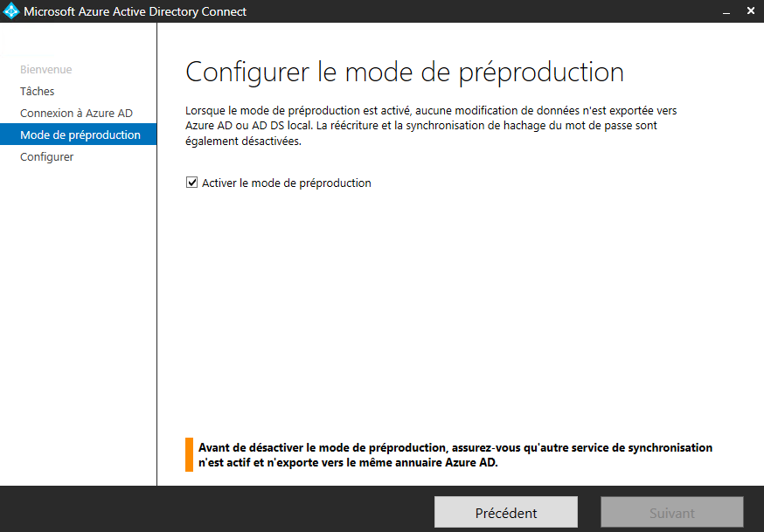Screen dimensions: 764x532
Task: Jump to the Configurer step
Action: pos(46,156)
